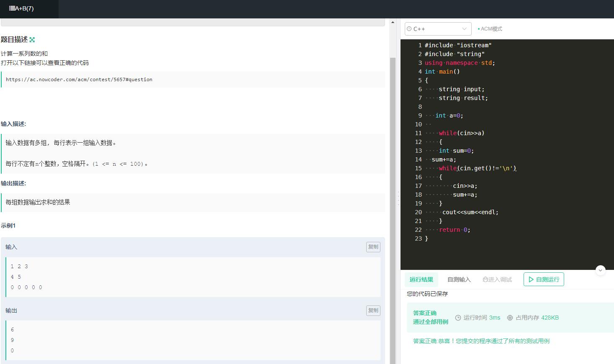This screenshot has height=364, width=614.
Task: Place cursor on code line 1 '#include "iostream"'
Action: (x=458, y=45)
